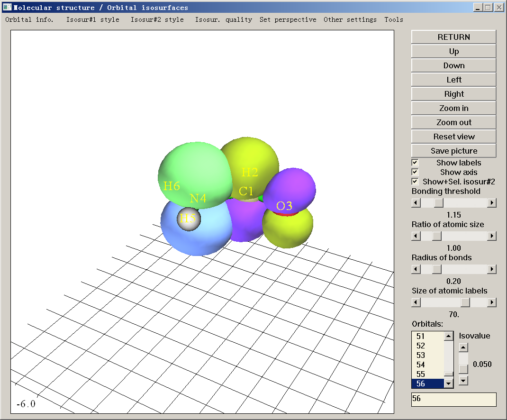Open Other settings menu
Viewport: 507px width, 420px height.
coord(350,20)
